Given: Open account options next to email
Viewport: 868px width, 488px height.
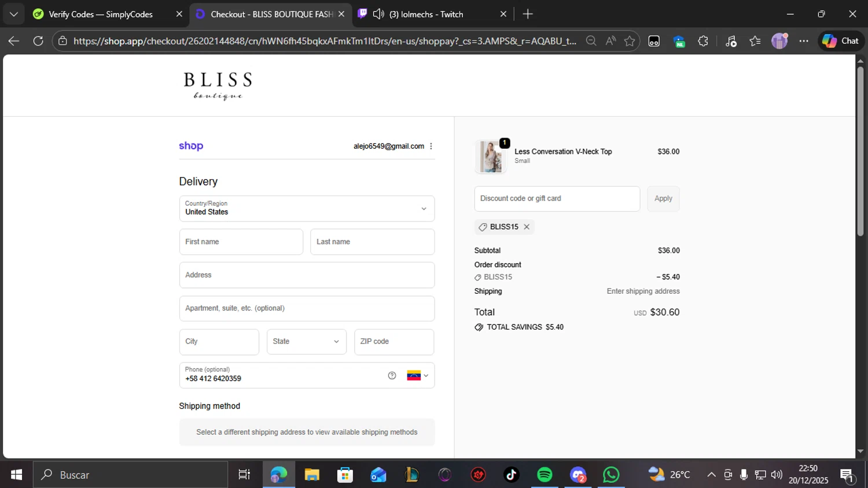Looking at the screenshot, I should pyautogui.click(x=431, y=146).
